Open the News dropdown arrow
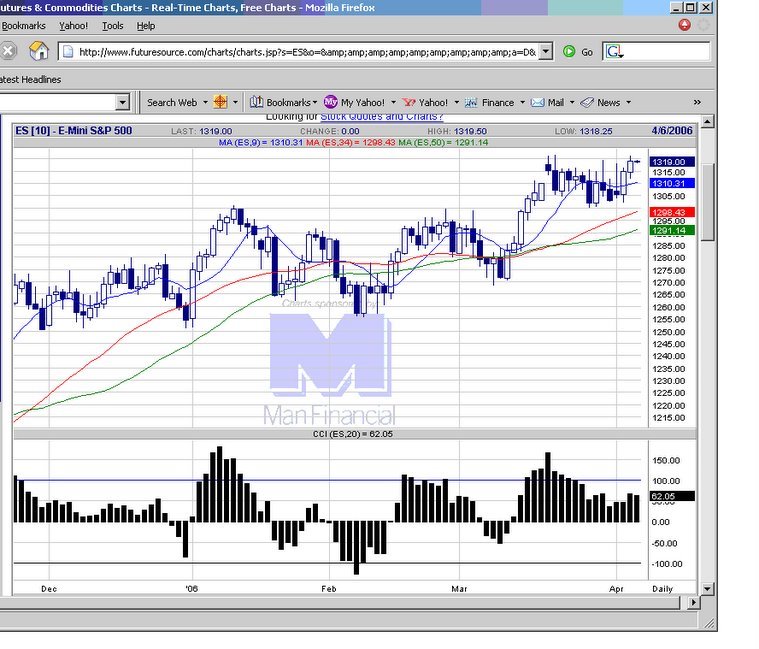The image size is (759, 649). pyautogui.click(x=628, y=103)
